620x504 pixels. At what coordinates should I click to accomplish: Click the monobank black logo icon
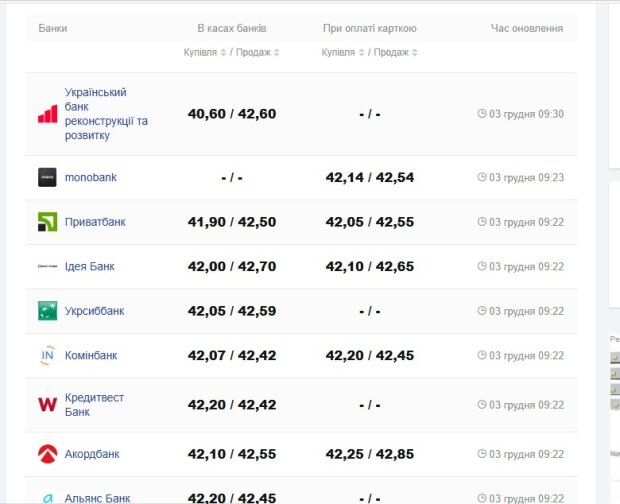click(x=47, y=178)
